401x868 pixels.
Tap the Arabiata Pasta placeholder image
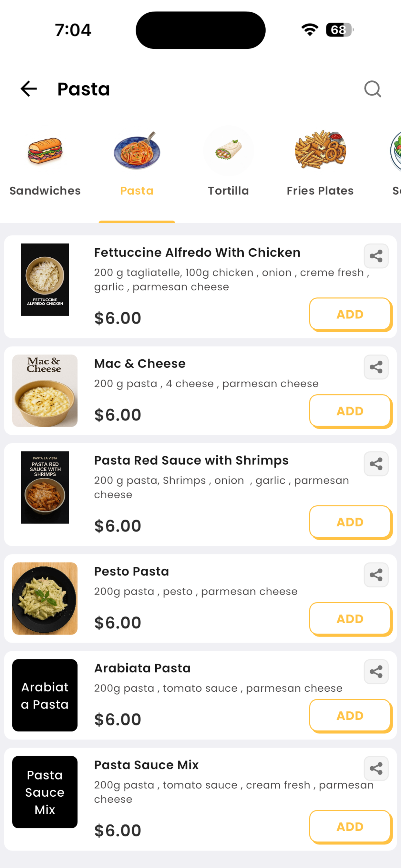[x=45, y=696]
